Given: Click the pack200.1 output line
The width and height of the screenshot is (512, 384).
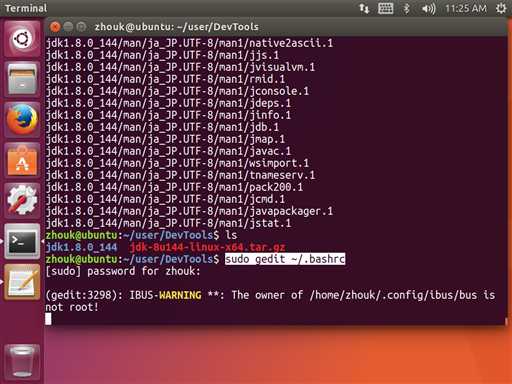Looking at the screenshot, I should click(x=174, y=187).
